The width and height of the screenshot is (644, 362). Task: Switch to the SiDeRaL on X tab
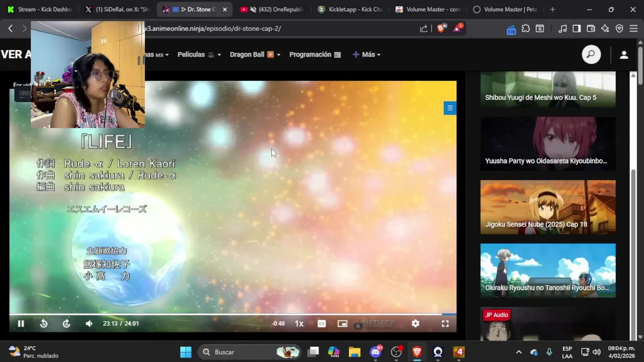pyautogui.click(x=118, y=10)
